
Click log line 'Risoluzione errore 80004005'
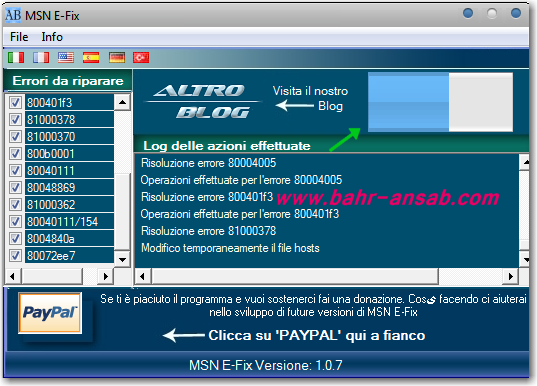[x=209, y=163]
